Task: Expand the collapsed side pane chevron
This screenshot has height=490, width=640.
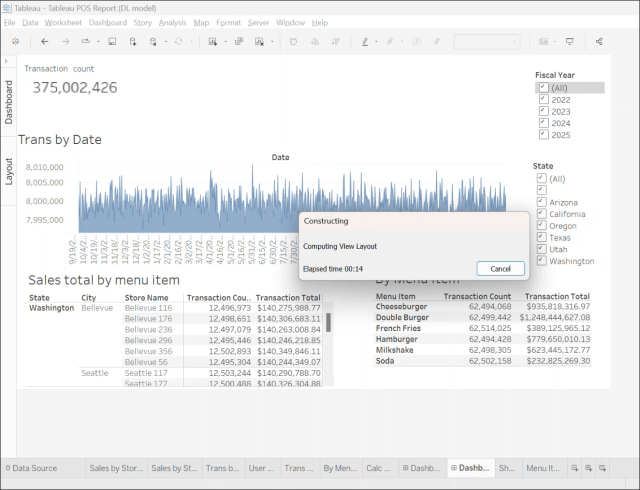Action: [x=6, y=61]
